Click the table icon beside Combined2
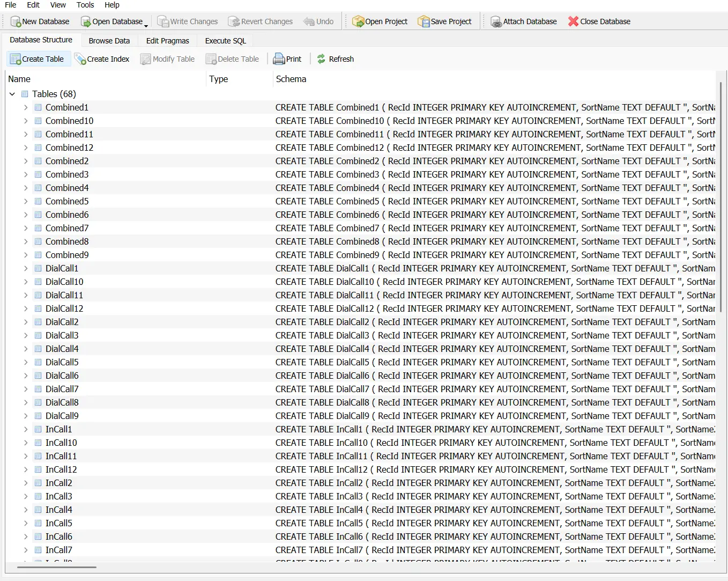 coord(38,161)
